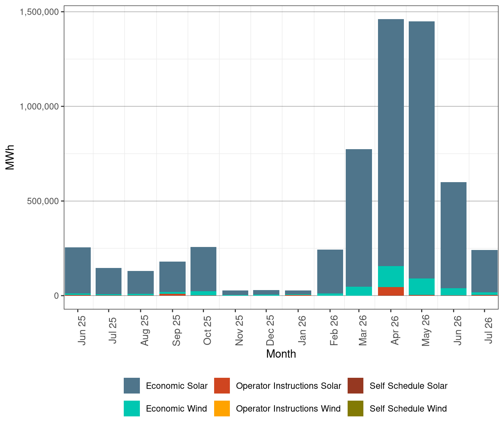Image resolution: width=504 pixels, height=428 pixels.
Task: Click the Self Schedule Wind legend swatch
Action: (x=355, y=409)
